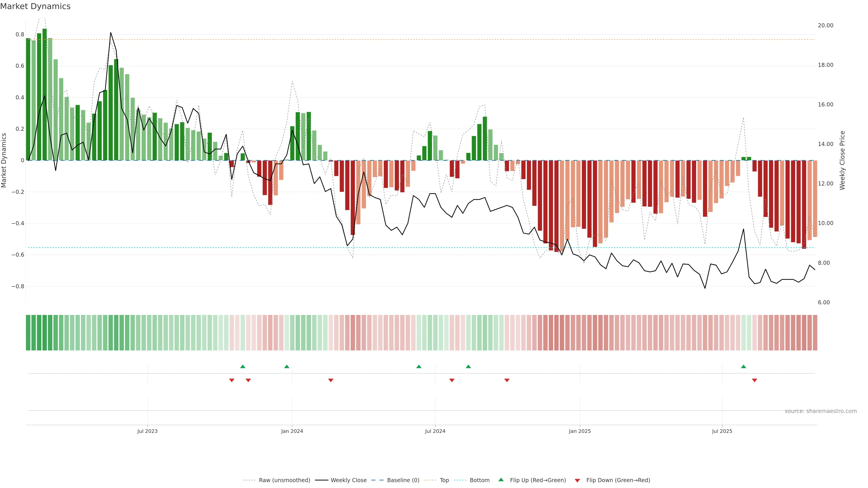Click the Weekly Close Price axis title
This screenshot has height=488, width=868.
coord(842,160)
